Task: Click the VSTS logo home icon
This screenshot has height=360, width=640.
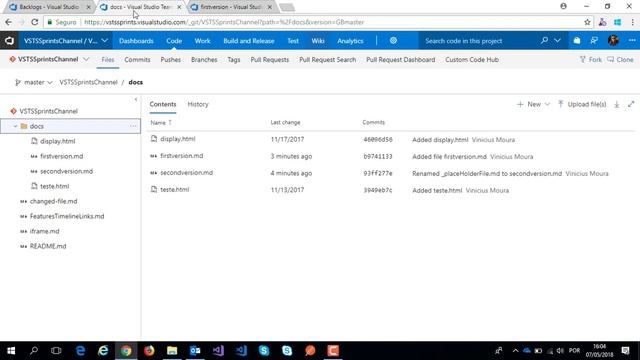Action: point(9,41)
